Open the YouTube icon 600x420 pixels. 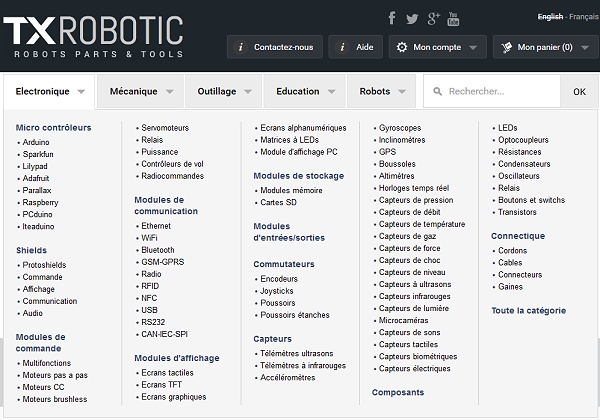click(453, 19)
